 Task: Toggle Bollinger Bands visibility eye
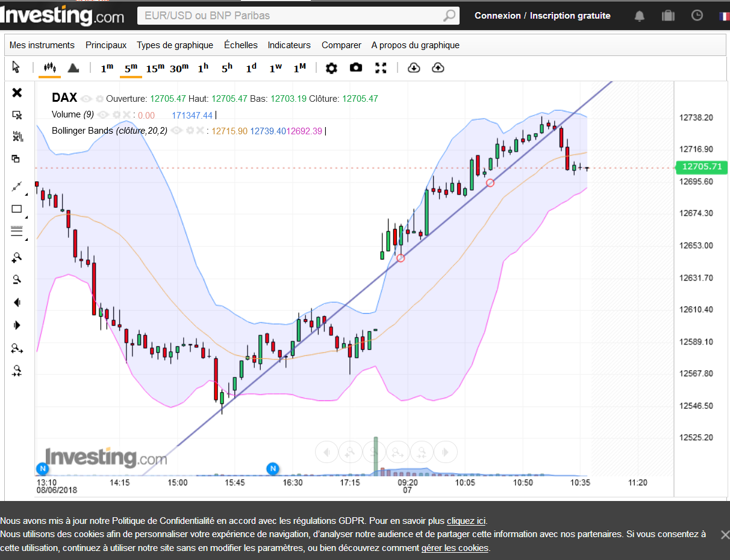coord(176,130)
